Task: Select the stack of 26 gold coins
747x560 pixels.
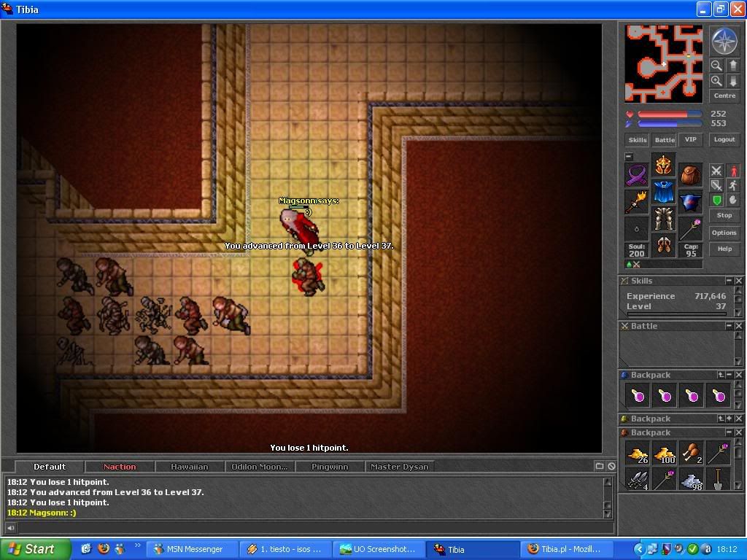Action: [x=638, y=454]
